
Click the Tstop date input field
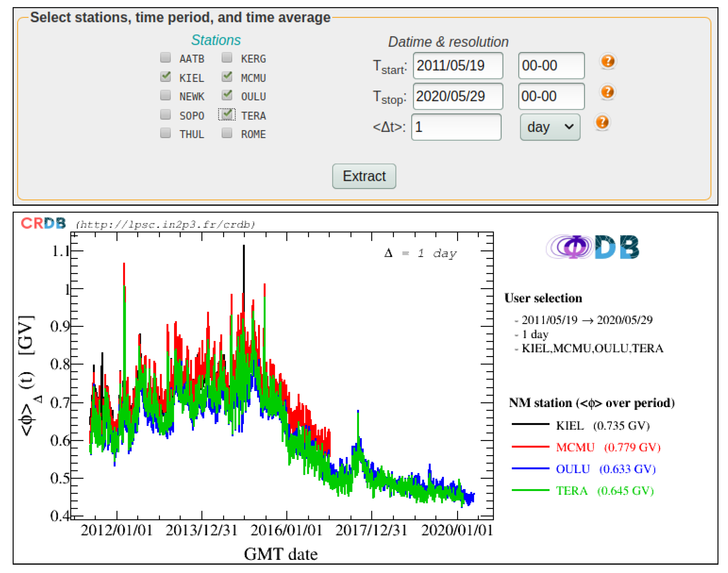[458, 97]
